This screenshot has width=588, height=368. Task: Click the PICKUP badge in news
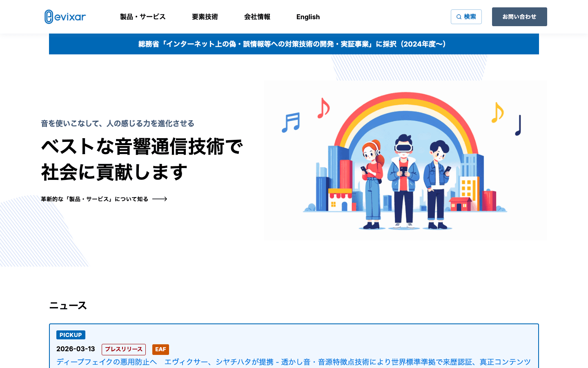[71, 335]
